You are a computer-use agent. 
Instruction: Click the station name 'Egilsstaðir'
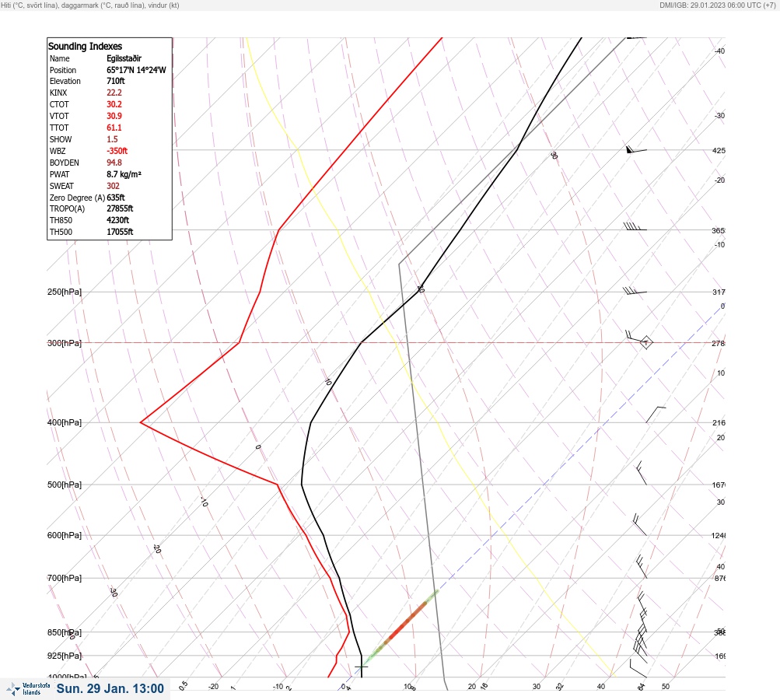pyautogui.click(x=124, y=58)
